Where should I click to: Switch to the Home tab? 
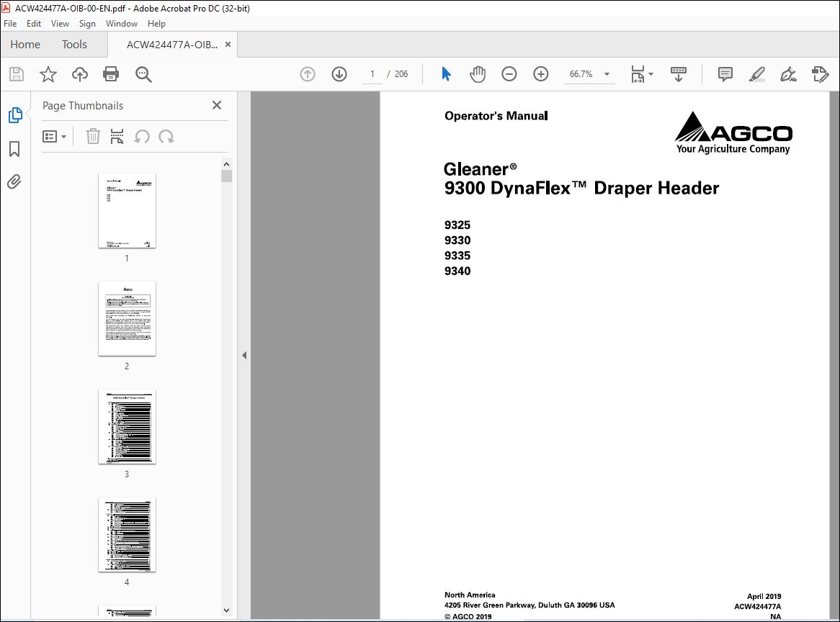click(x=25, y=45)
